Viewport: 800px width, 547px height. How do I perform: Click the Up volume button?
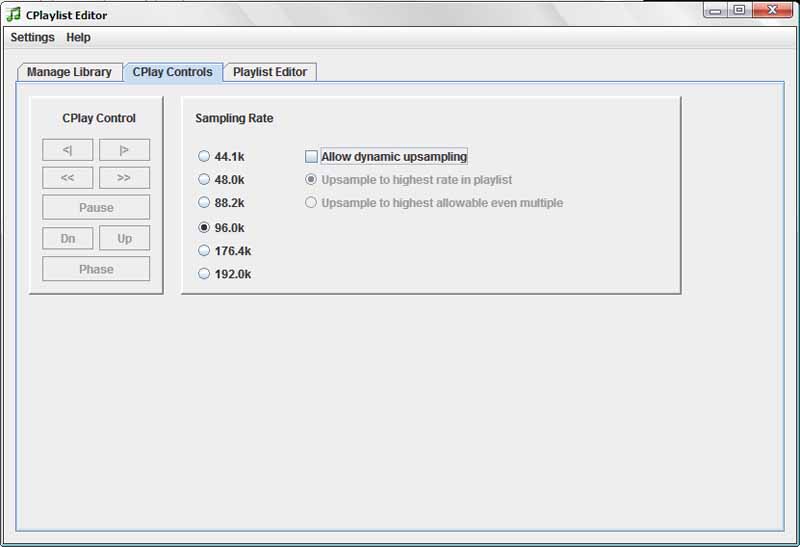pyautogui.click(x=124, y=238)
